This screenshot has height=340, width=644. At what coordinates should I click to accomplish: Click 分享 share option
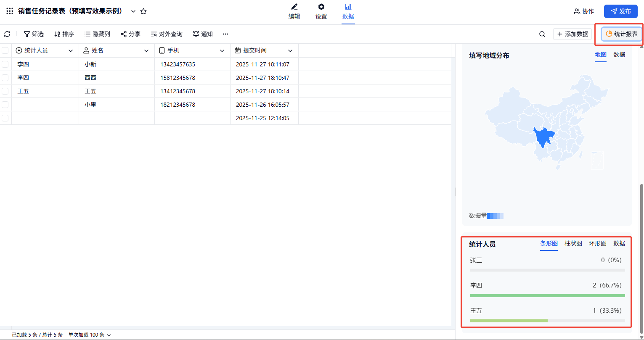tap(130, 34)
